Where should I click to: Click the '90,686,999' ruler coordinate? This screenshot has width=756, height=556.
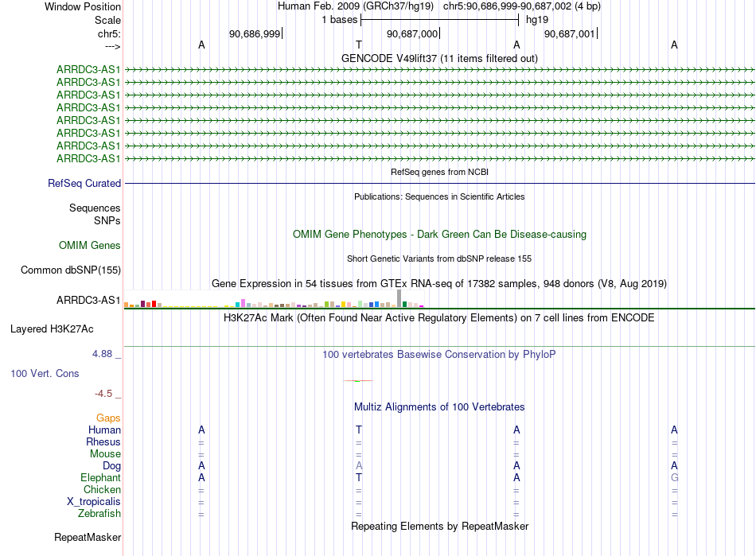coord(255,33)
